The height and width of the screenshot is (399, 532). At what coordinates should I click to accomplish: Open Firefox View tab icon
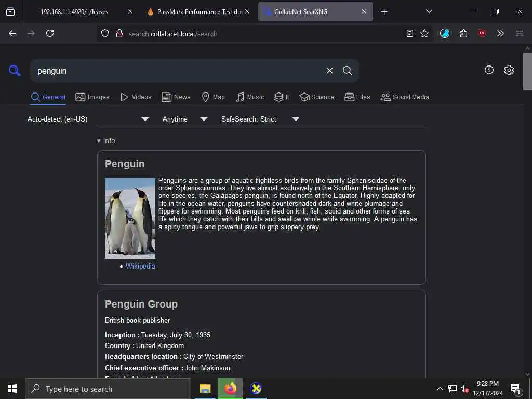10,11
